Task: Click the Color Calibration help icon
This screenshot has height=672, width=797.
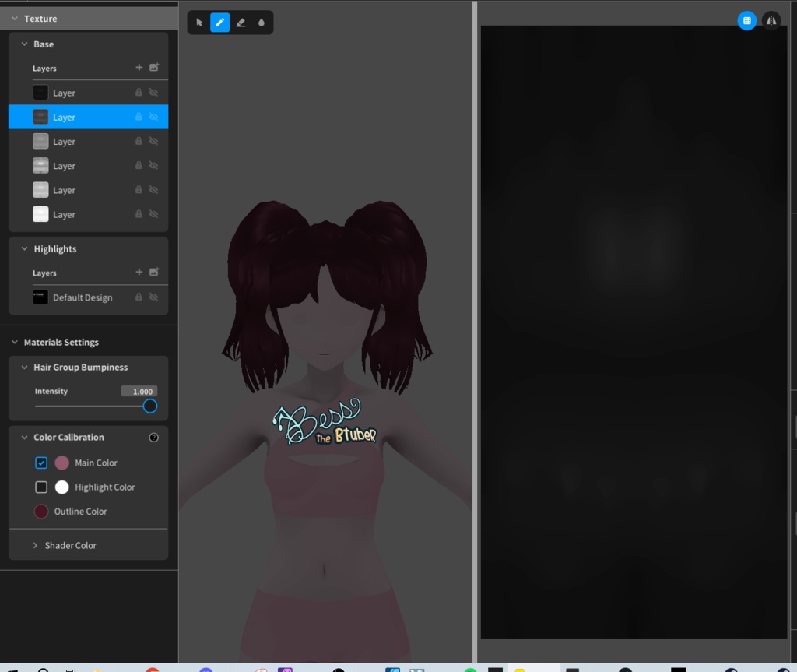Action: [153, 437]
